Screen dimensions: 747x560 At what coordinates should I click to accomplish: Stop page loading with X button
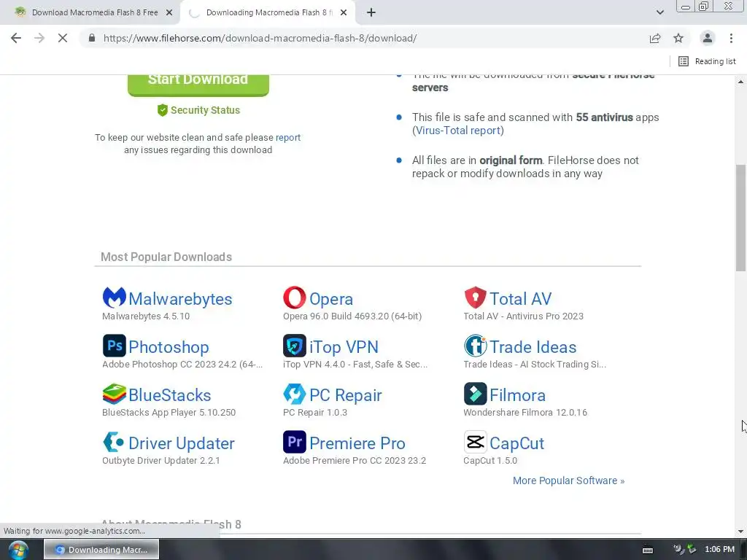click(x=63, y=38)
